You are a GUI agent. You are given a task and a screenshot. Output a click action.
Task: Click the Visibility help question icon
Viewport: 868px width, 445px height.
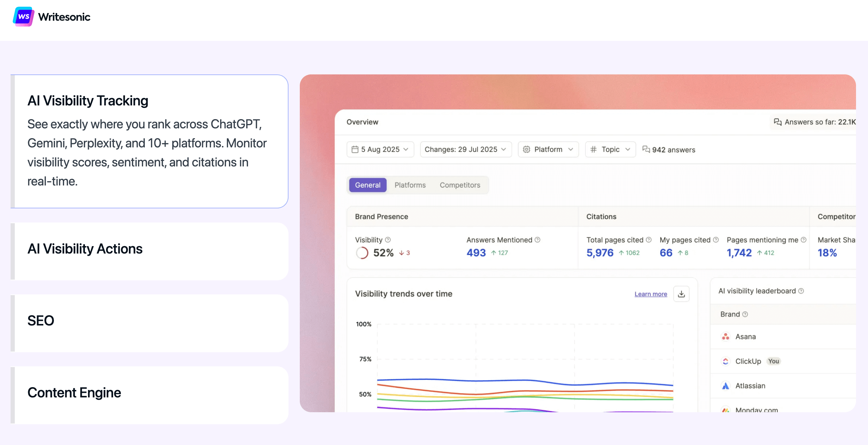388,240
